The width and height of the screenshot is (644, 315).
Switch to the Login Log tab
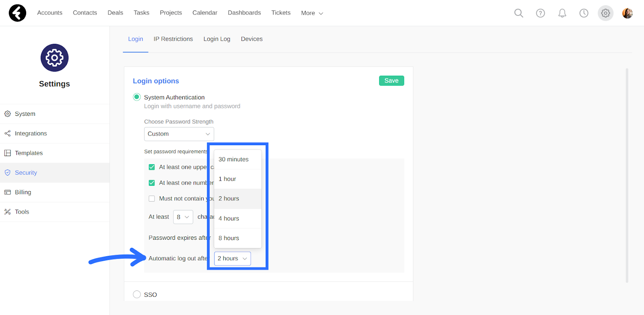217,39
